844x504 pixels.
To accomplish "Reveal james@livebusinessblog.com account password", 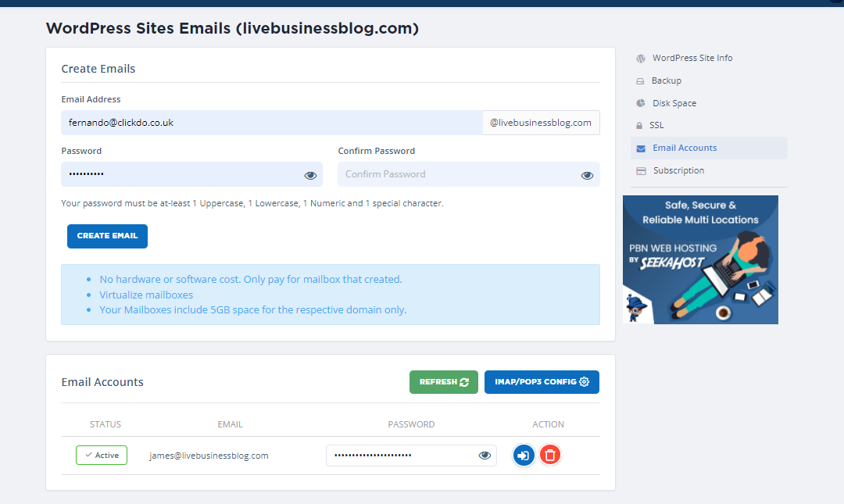I will 485,455.
